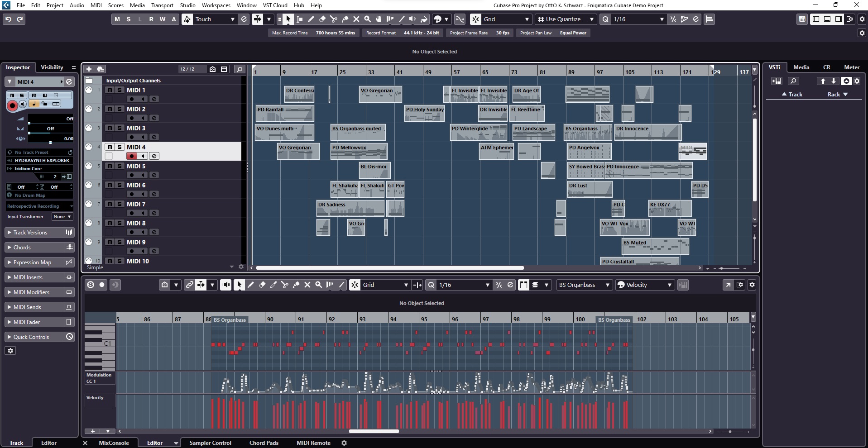868x448 pixels.
Task: Click the Visibility tab button
Action: [52, 67]
